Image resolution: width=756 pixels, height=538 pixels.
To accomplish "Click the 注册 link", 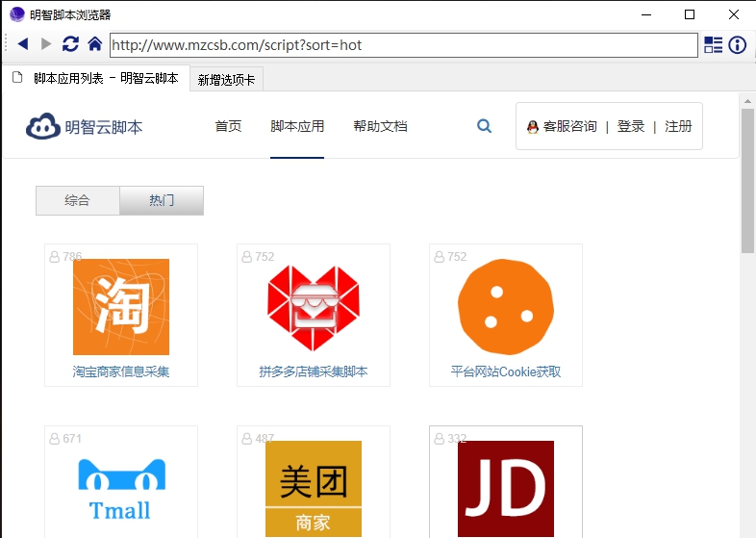I will point(678,126).
